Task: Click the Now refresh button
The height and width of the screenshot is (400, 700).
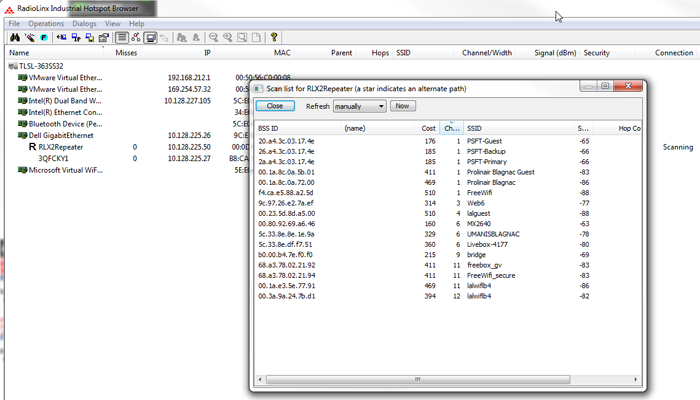Action: coord(402,106)
